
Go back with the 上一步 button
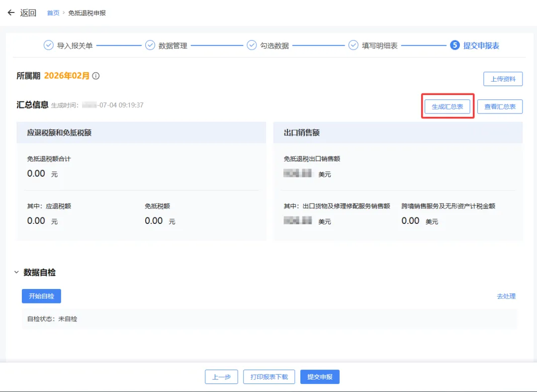click(221, 377)
